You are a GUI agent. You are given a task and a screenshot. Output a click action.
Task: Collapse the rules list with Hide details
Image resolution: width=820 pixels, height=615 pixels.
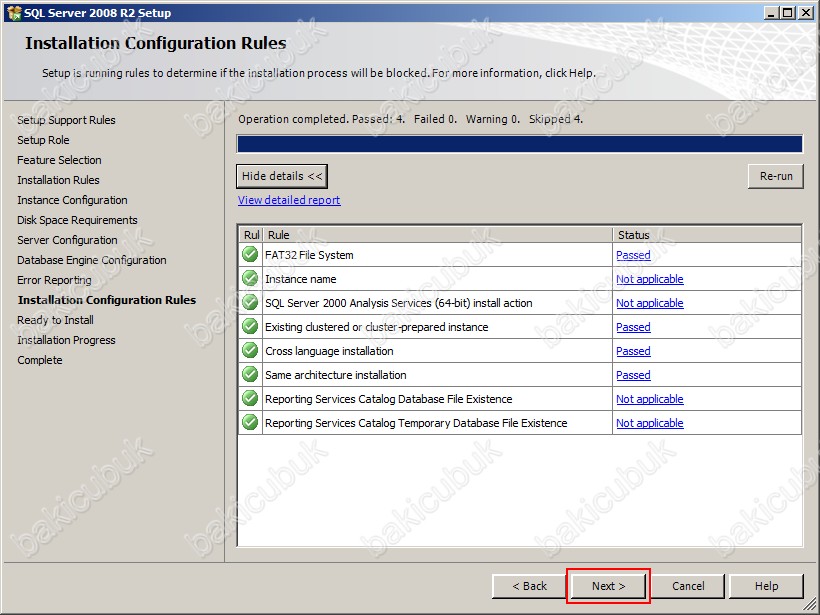pyautogui.click(x=282, y=176)
